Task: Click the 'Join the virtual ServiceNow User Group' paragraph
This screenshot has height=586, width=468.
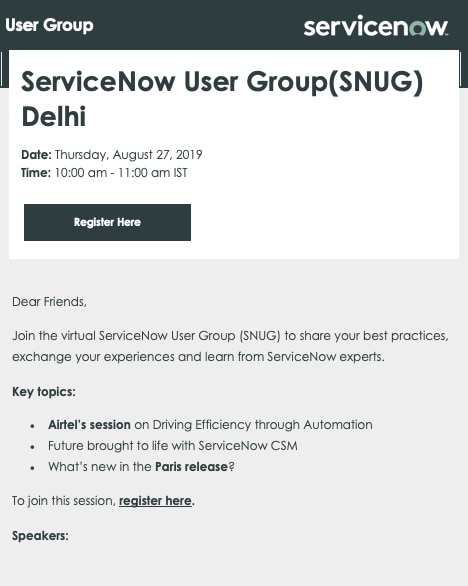Action: [230, 346]
